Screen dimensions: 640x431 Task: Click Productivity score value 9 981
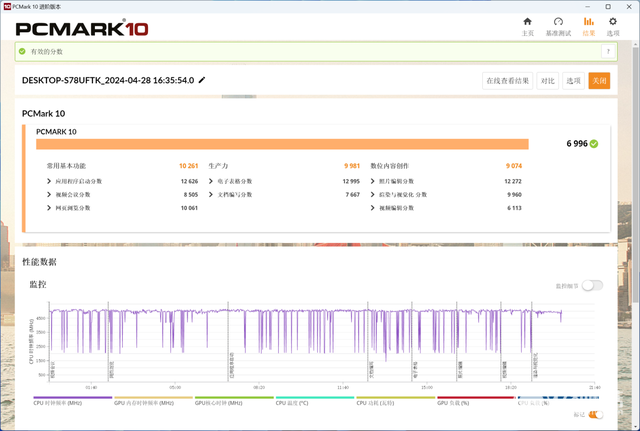click(352, 166)
